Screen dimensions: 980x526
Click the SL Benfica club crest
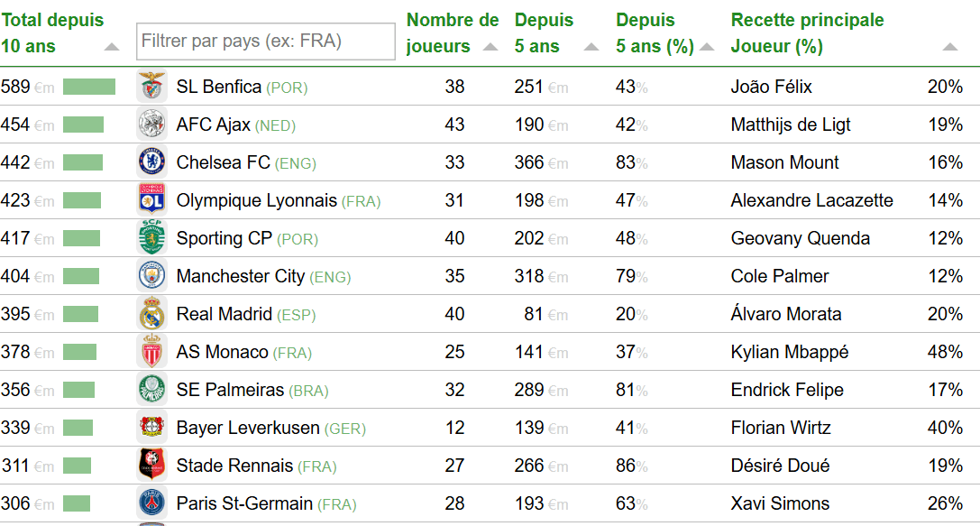pos(151,87)
